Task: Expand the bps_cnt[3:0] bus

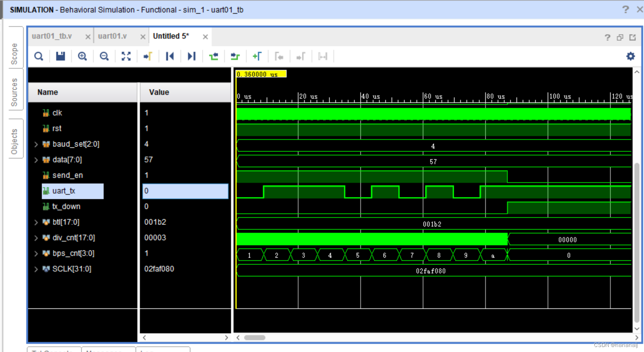Action: coord(36,253)
